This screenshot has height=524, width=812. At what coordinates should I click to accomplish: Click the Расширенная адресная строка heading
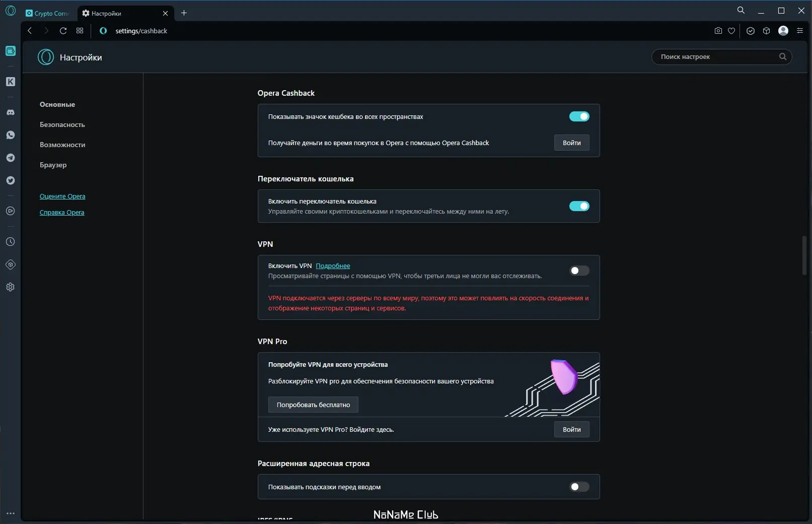click(314, 464)
